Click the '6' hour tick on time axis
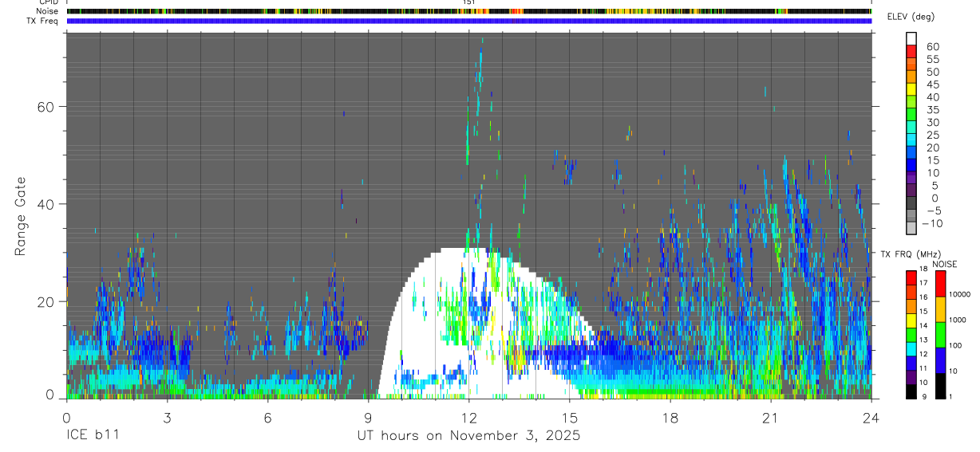Image resolution: width=980 pixels, height=452 pixels. (x=267, y=418)
